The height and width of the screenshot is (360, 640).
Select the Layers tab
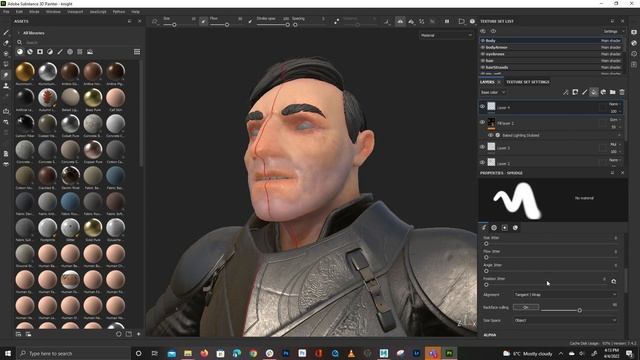487,82
